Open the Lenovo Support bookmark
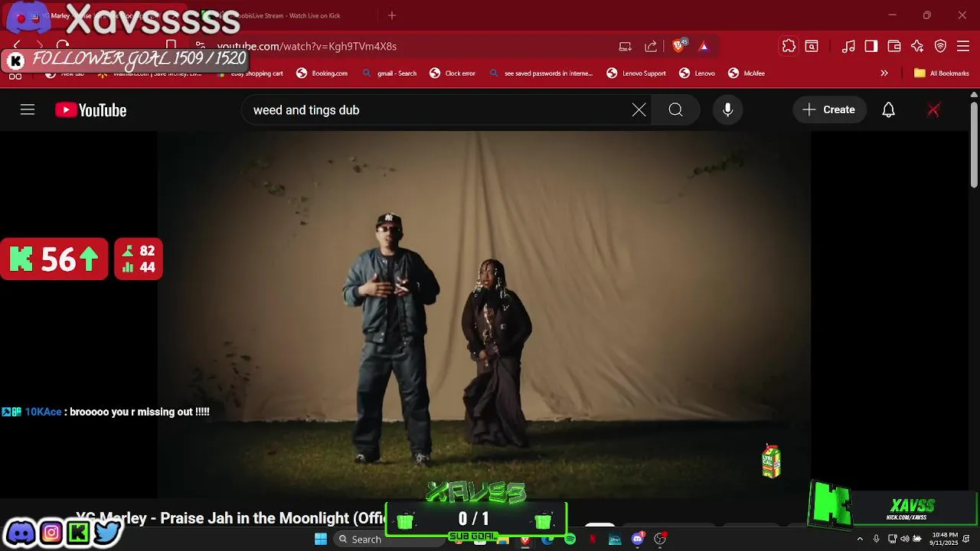 636,73
